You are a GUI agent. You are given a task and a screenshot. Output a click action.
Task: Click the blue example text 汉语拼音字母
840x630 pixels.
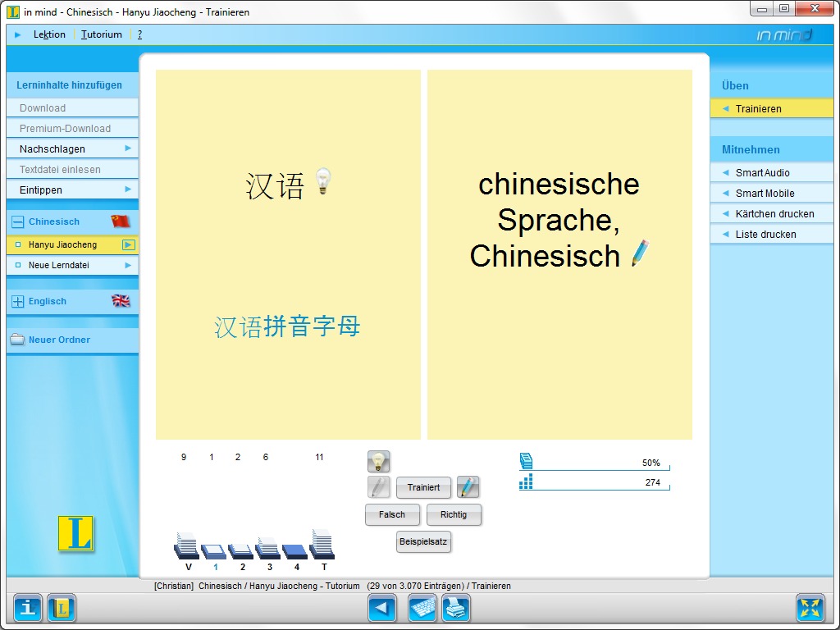click(287, 326)
